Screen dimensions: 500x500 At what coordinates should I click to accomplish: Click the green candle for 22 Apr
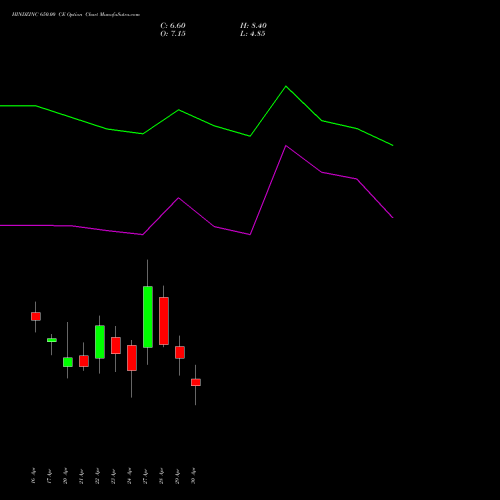tap(100, 342)
